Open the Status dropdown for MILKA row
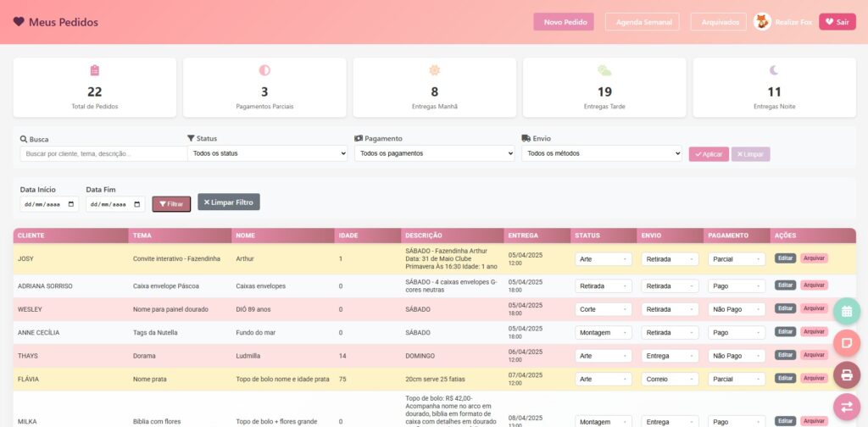Screen dimensions: 868x427 [604, 421]
